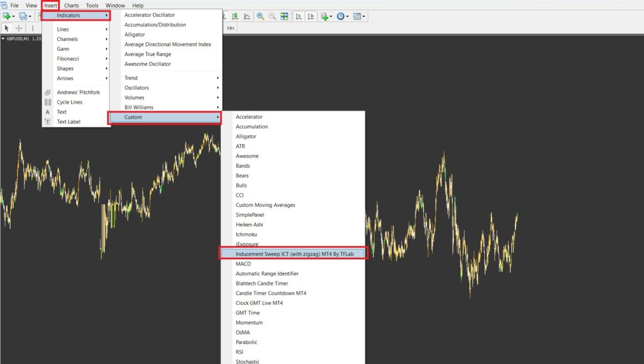This screenshot has height=364, width=644.
Task: Switch chart to MN timeframe
Action: (x=231, y=28)
